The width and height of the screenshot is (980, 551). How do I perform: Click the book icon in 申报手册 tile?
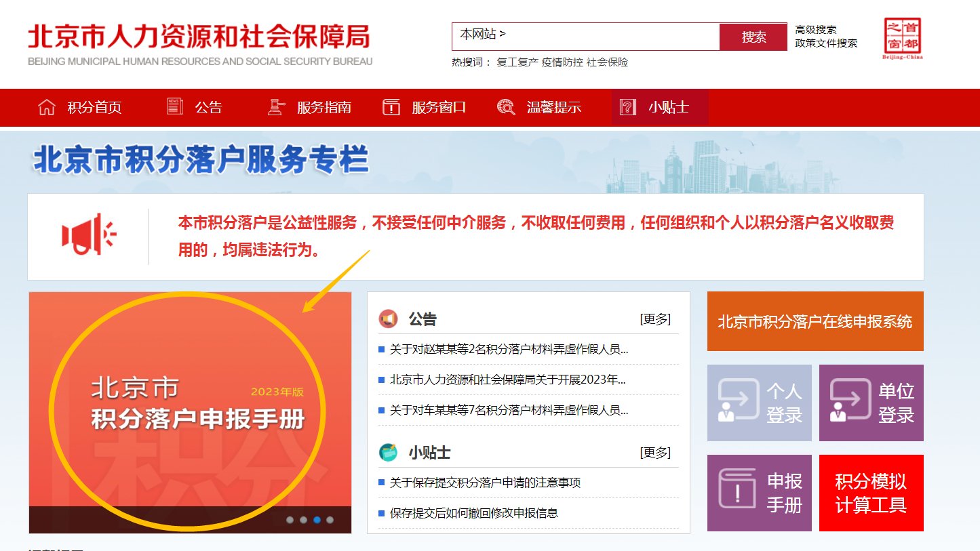(x=737, y=489)
